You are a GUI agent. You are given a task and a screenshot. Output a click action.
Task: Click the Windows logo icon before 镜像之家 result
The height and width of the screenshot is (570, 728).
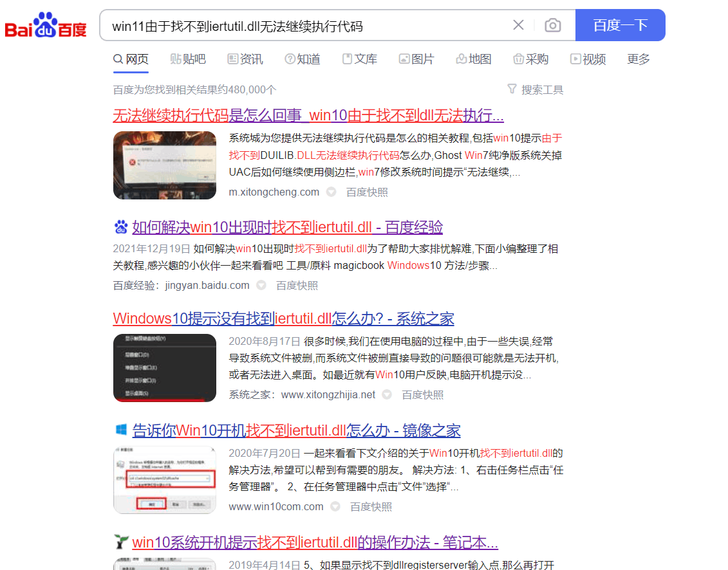(121, 430)
